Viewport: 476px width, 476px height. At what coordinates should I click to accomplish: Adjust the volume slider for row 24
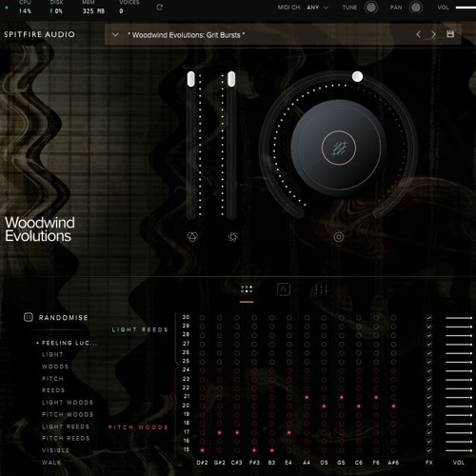coord(459,370)
